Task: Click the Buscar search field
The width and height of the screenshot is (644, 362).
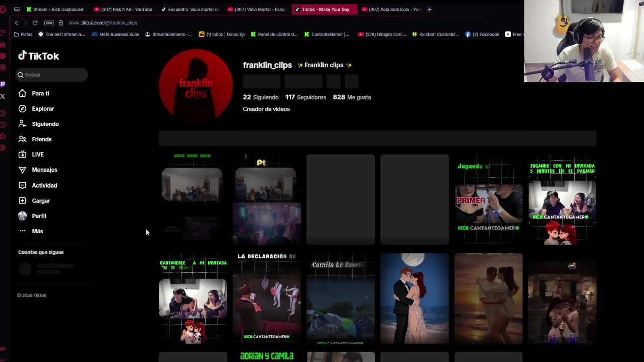Action: (51, 75)
